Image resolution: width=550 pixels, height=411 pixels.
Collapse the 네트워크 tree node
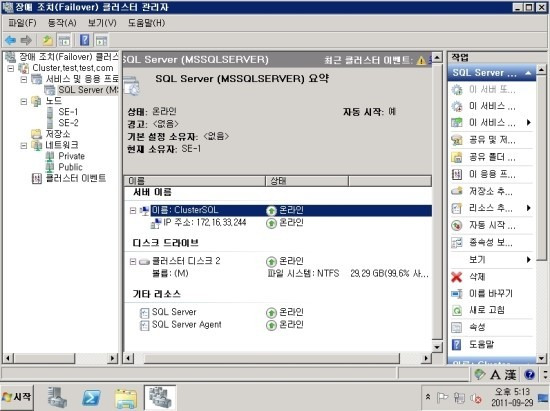(24, 145)
